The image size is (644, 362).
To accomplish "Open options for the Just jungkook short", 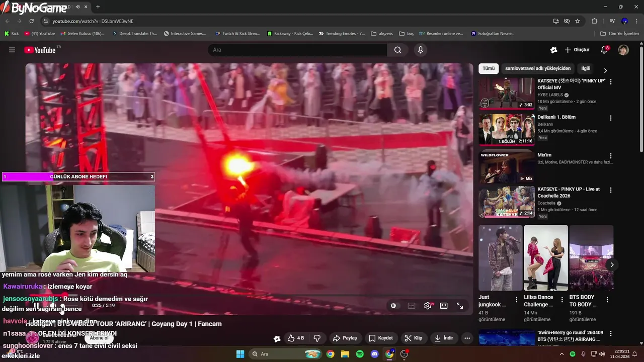I will [x=517, y=300].
